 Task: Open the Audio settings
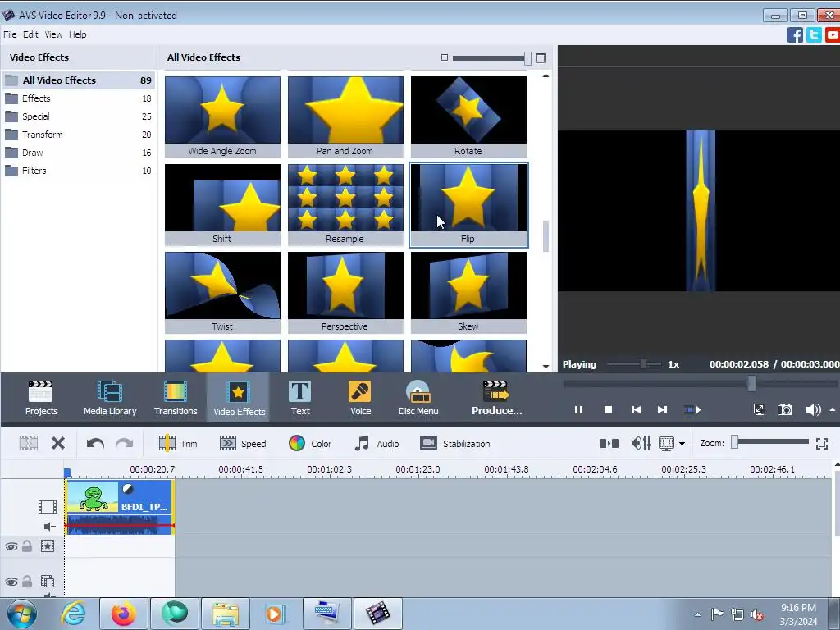377,444
